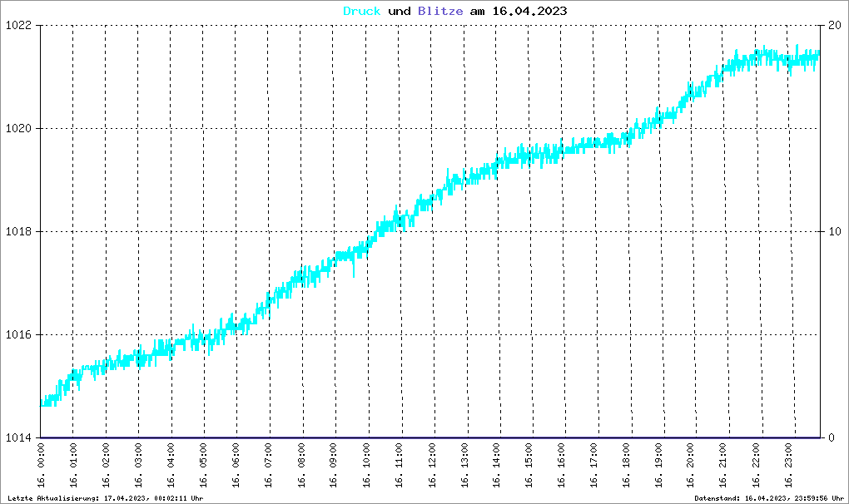Click the '16. 14:00' time axis label
Image resolution: width=849 pixels, height=504 pixels.
[x=497, y=465]
